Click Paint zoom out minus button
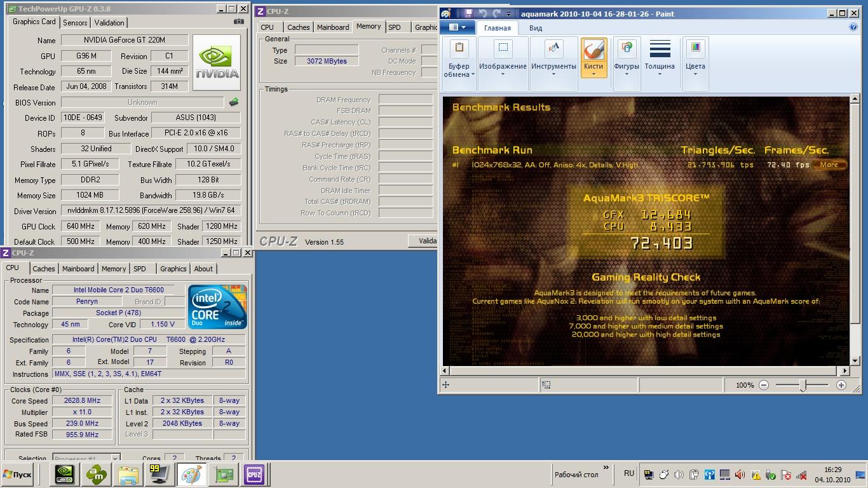The height and width of the screenshot is (488, 868). (x=764, y=385)
